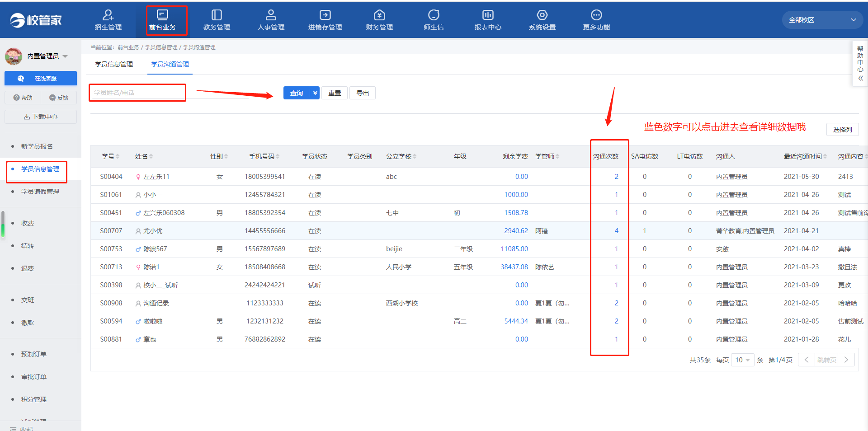868x431 pixels.
Task: Switch to 学员信息管理 tab
Action: coord(114,64)
